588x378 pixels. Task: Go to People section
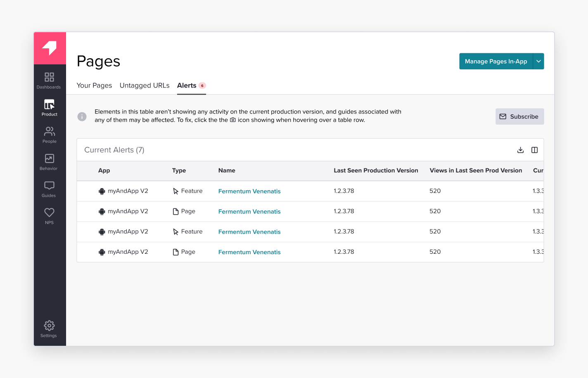[49, 135]
